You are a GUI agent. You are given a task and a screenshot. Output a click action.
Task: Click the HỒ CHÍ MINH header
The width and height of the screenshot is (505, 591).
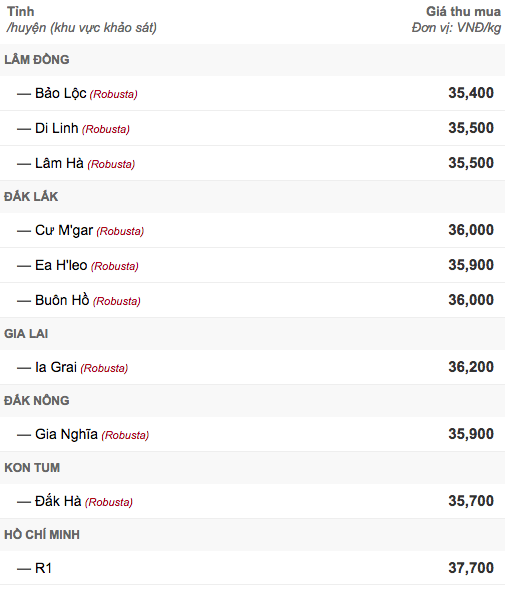[x=42, y=534]
